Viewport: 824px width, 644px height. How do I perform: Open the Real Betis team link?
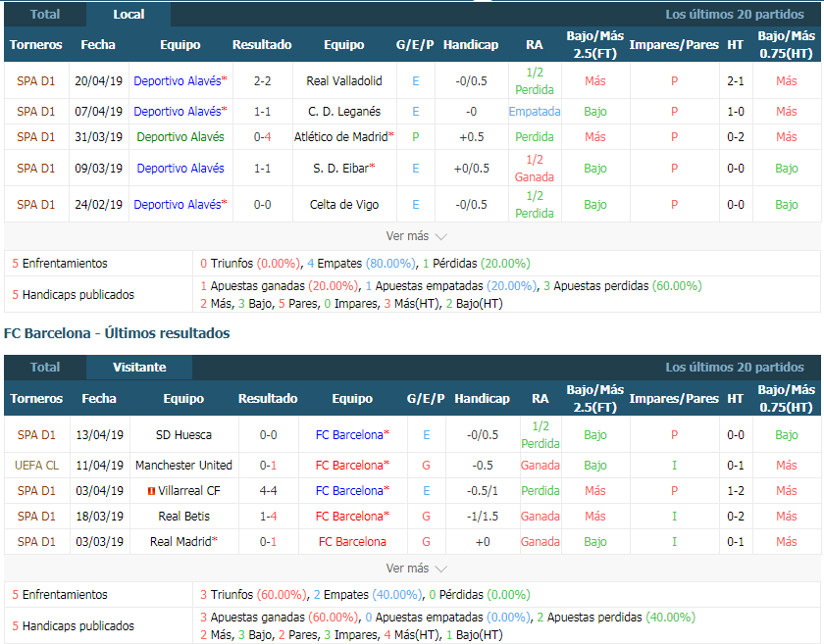(x=184, y=516)
